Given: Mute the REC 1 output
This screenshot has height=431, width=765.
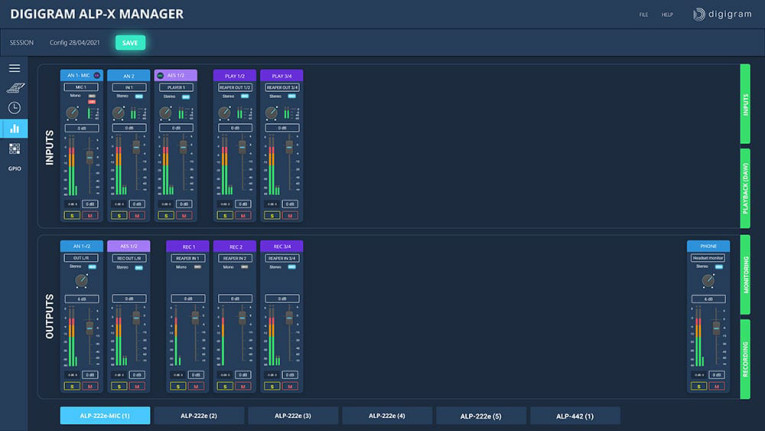Looking at the screenshot, I should click(x=196, y=386).
